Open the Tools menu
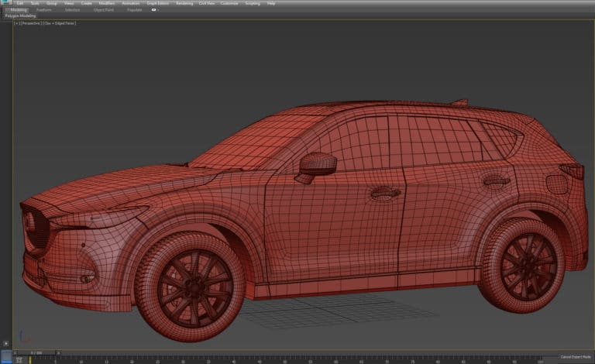The image size is (595, 364). (x=35, y=3)
